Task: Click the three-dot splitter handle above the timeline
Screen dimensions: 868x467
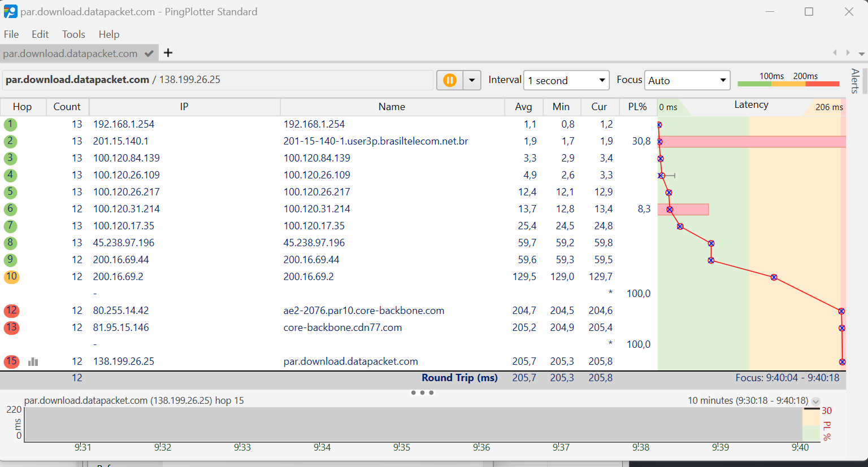Action: click(x=422, y=392)
